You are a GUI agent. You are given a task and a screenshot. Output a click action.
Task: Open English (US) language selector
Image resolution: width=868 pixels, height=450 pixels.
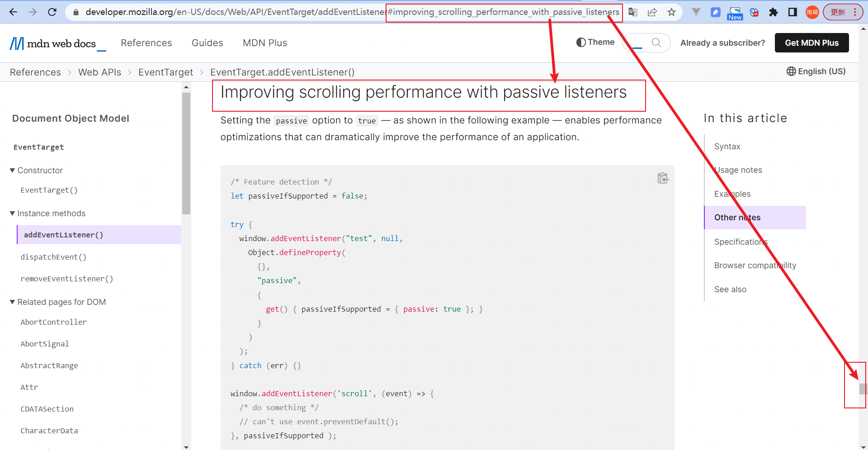[x=816, y=71]
